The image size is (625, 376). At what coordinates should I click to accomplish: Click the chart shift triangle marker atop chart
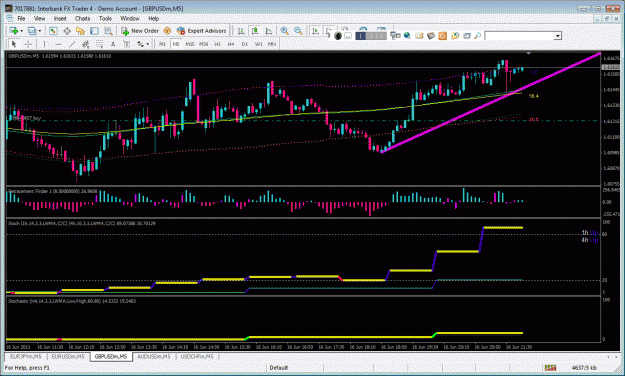coord(529,53)
